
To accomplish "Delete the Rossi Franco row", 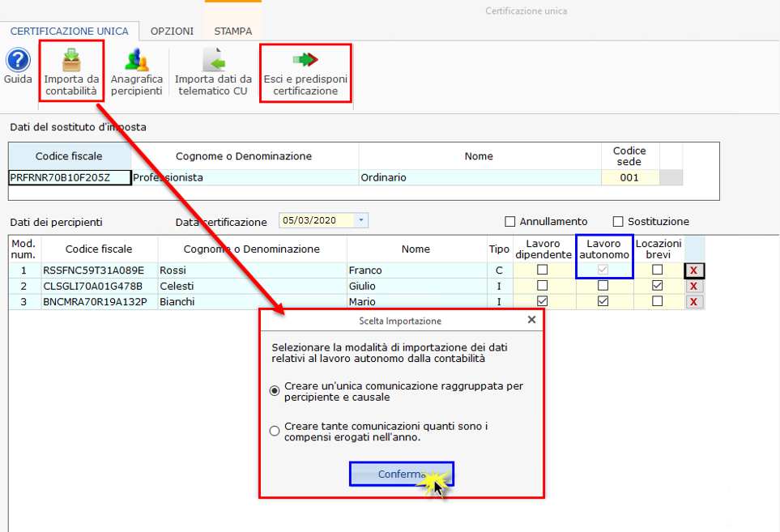I will click(x=694, y=270).
